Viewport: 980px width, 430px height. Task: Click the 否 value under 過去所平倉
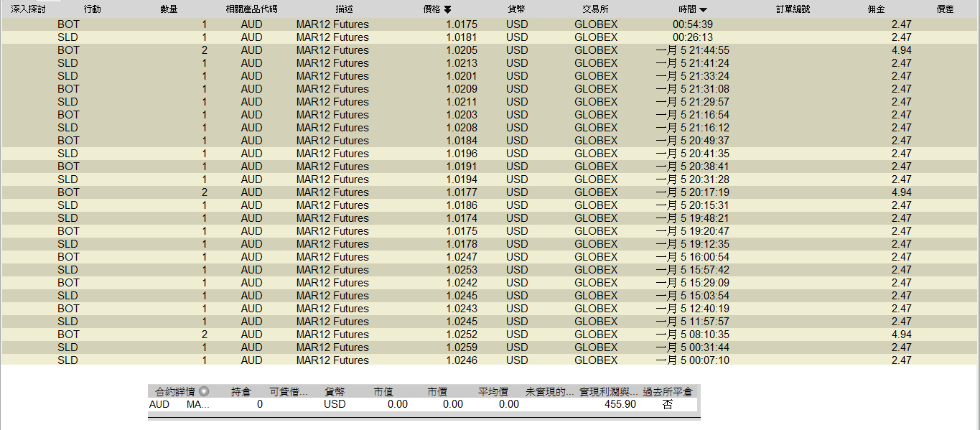pyautogui.click(x=668, y=404)
